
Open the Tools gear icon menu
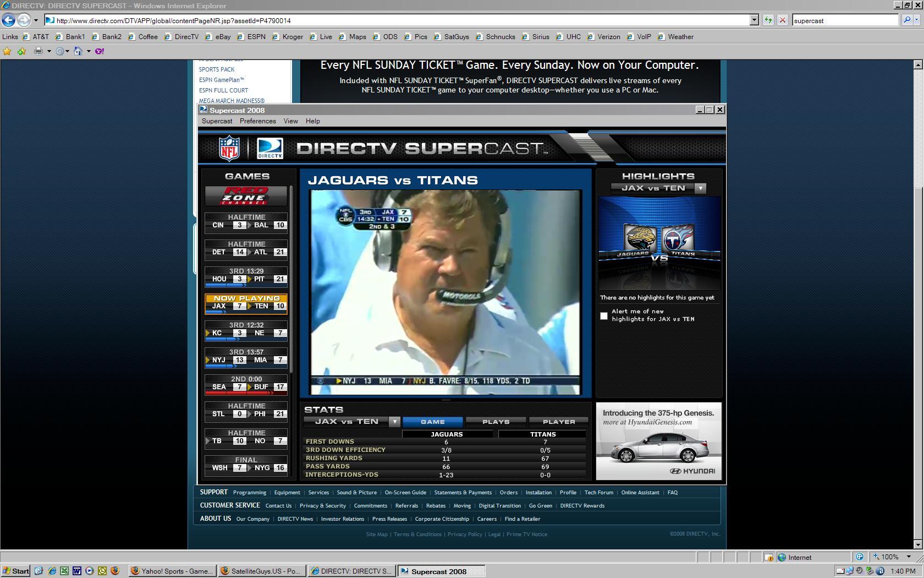(x=60, y=51)
